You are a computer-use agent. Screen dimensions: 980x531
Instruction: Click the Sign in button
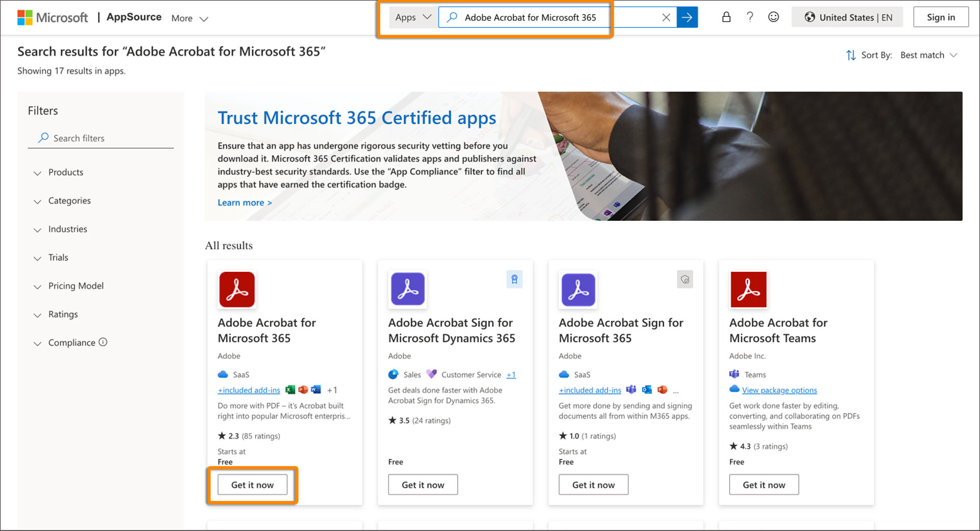941,17
